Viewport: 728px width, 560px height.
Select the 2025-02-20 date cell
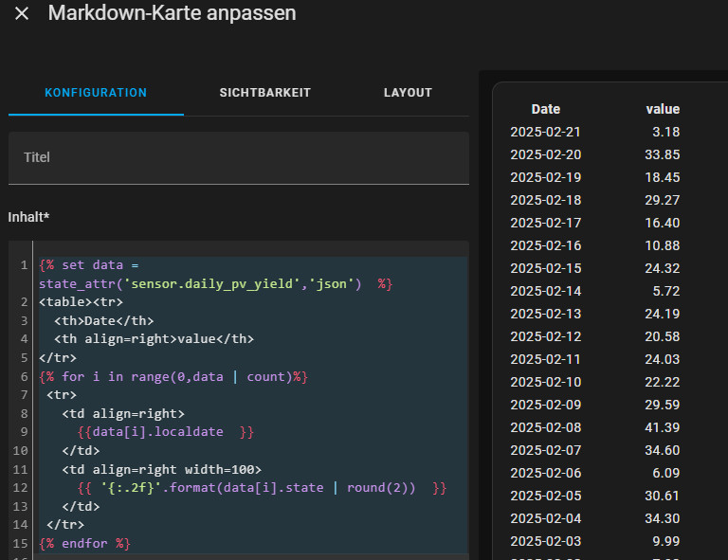546,154
